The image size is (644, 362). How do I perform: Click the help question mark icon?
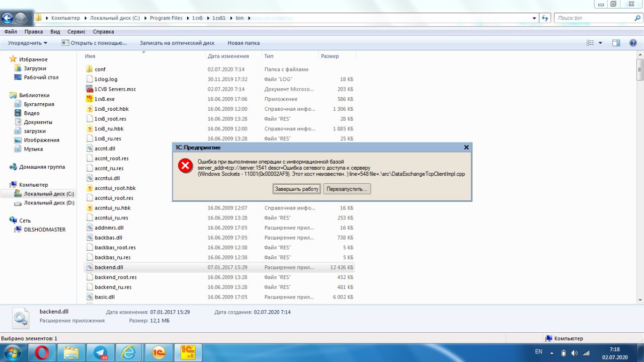[633, 43]
